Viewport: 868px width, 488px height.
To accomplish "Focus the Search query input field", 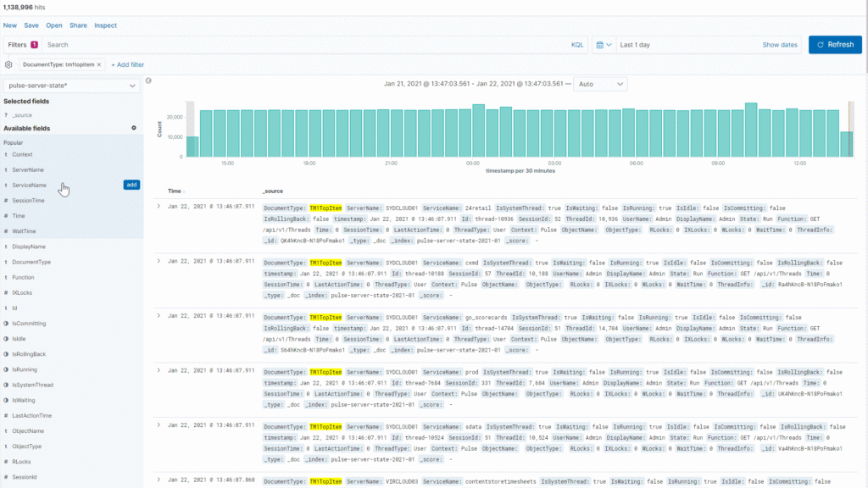I will coord(305,45).
